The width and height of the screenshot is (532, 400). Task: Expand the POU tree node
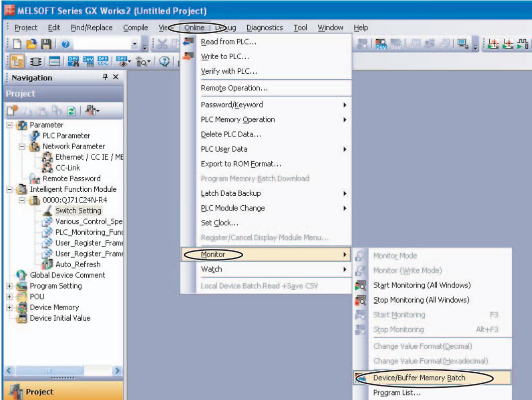[x=10, y=297]
